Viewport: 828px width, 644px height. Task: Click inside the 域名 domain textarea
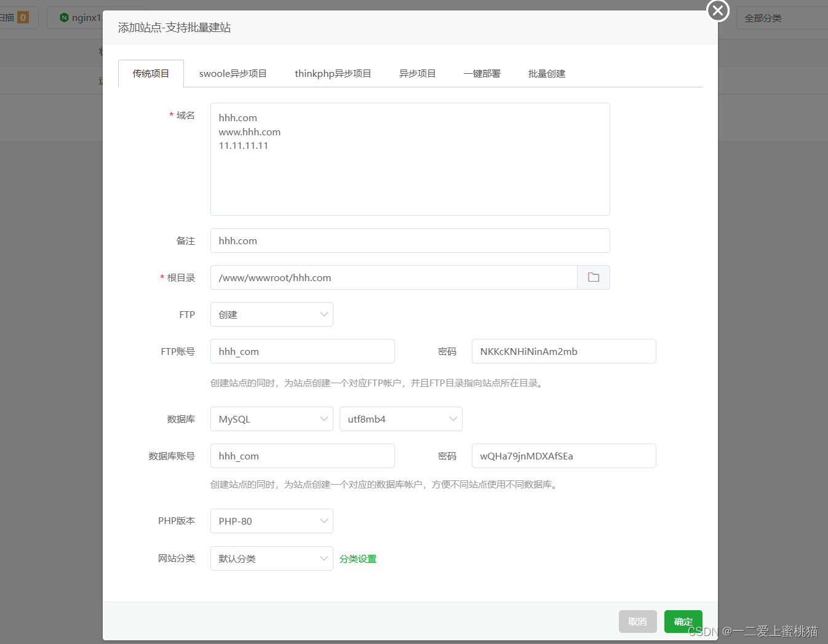coord(410,159)
